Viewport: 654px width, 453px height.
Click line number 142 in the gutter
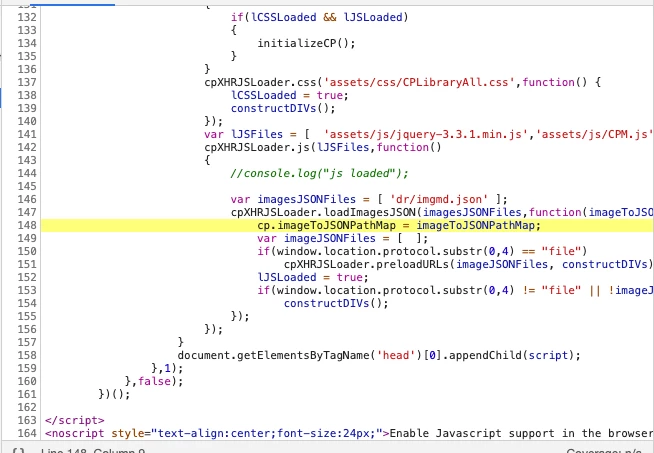tap(27, 147)
